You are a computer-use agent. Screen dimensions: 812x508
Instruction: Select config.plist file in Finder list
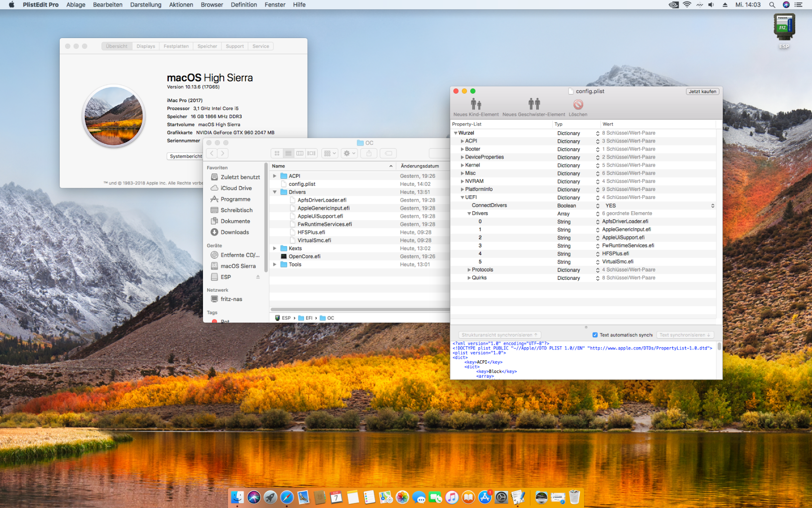(302, 184)
